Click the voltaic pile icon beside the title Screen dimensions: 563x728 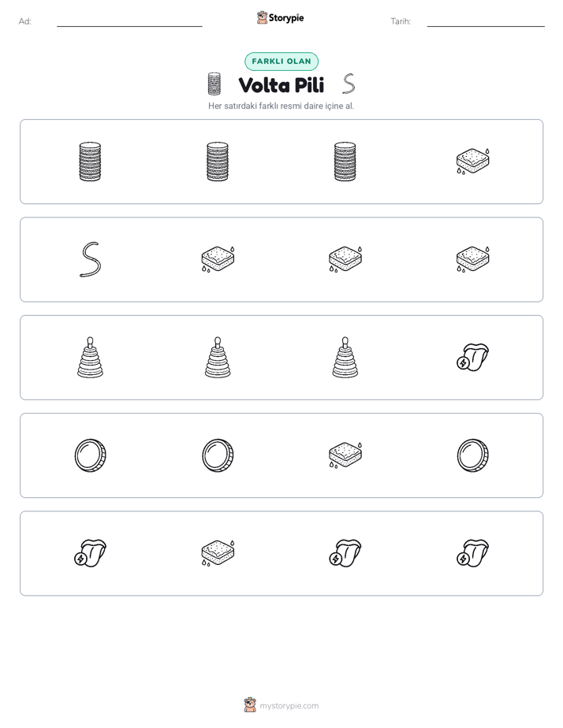click(214, 84)
